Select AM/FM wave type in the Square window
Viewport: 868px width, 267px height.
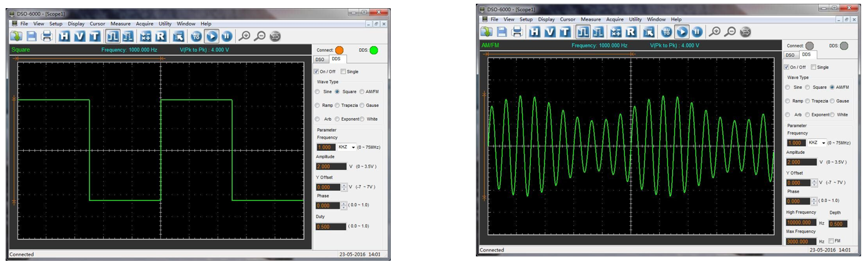coord(361,91)
